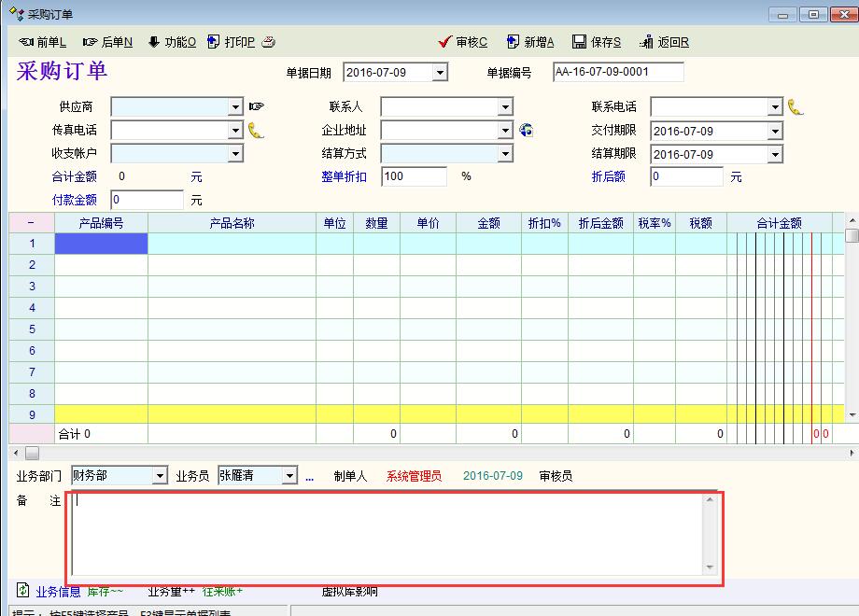This screenshot has height=616, width=859.
Task: Expand the 结算方式 settlement method dropdown
Action: (505, 154)
